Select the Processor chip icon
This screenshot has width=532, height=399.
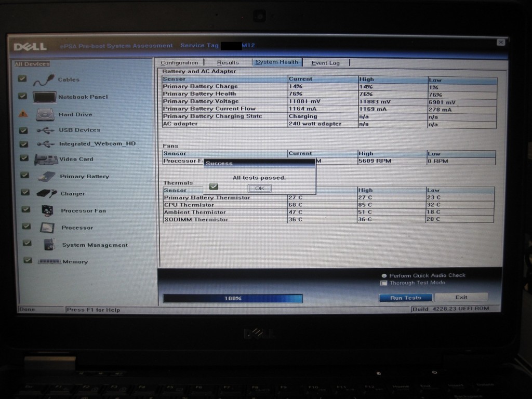coord(47,228)
